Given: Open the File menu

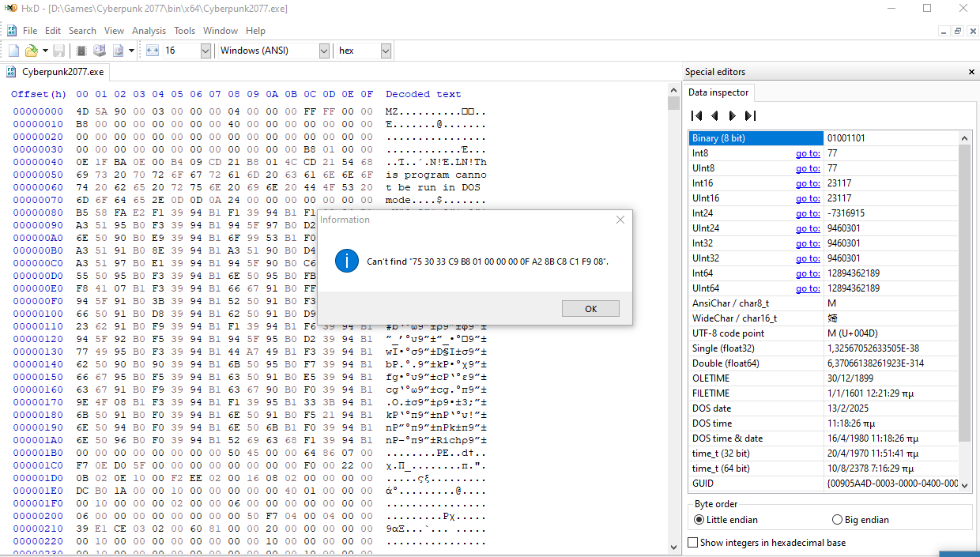Looking at the screenshot, I should pos(30,31).
